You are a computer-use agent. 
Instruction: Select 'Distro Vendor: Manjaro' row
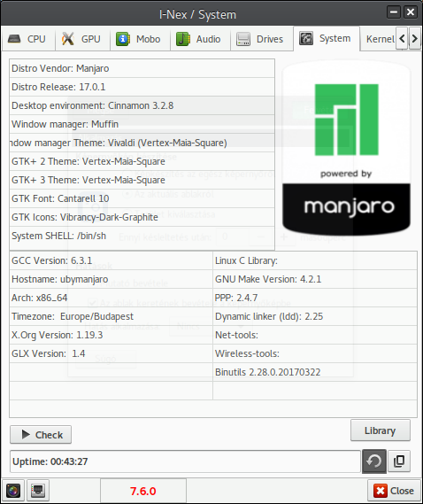pos(142,68)
